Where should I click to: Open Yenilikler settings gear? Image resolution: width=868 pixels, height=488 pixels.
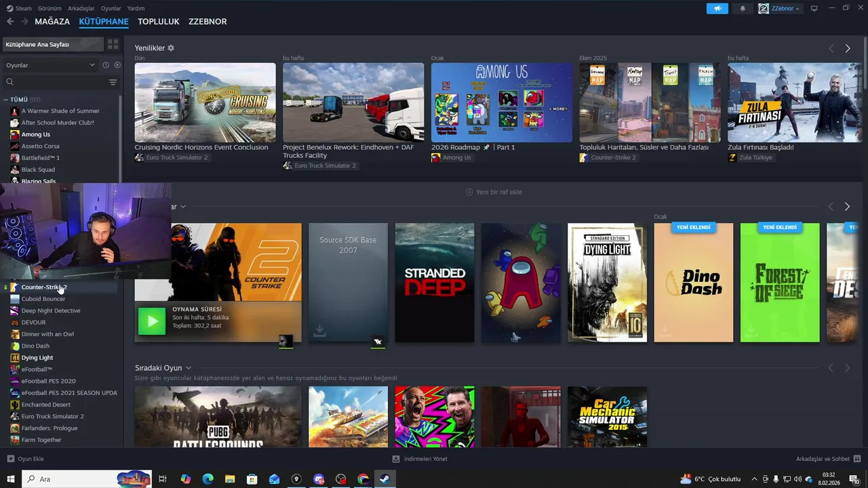pos(171,48)
